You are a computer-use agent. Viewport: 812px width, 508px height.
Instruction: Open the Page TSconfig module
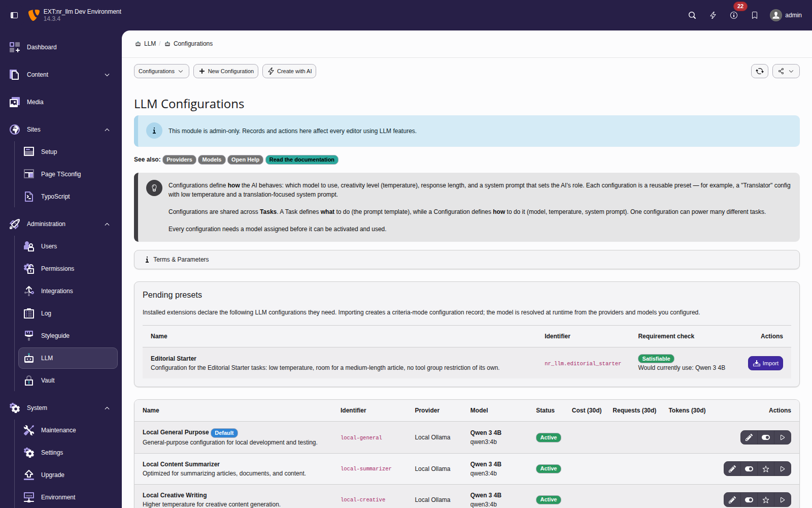(x=68, y=174)
